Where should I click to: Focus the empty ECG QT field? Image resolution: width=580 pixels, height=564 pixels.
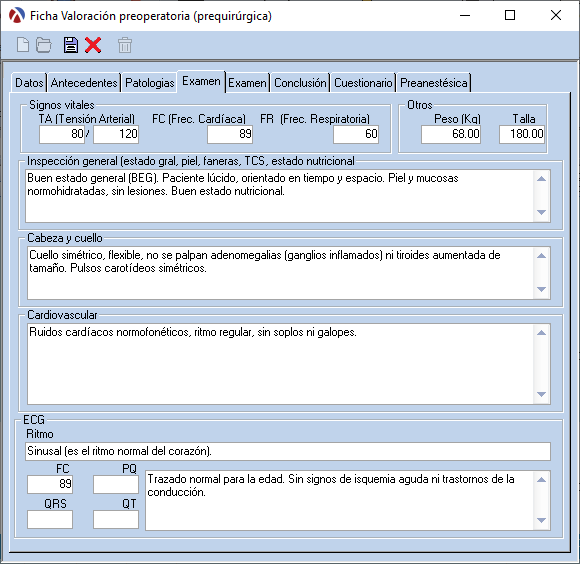(116, 519)
